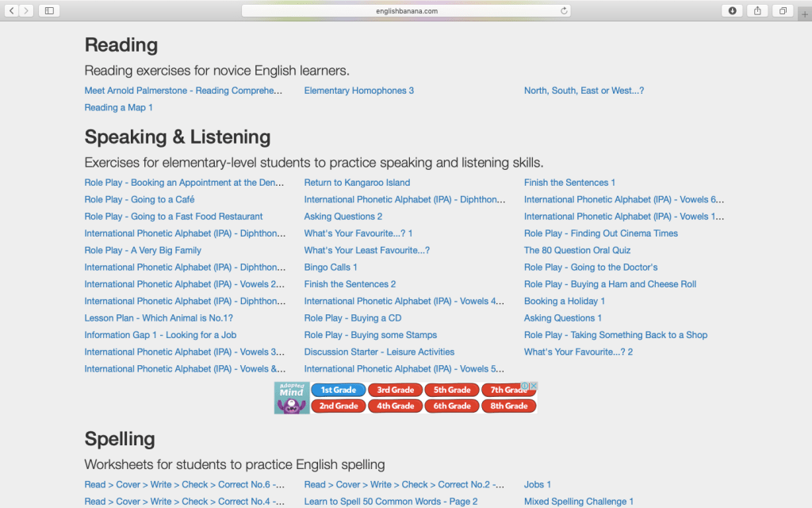Go back to the previous page
This screenshot has width=812, height=508.
[13, 10]
